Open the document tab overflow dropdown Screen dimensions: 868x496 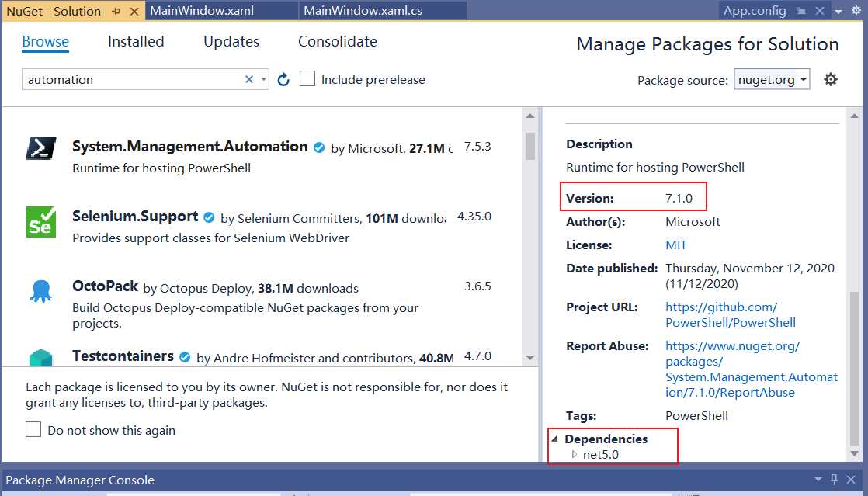[x=838, y=12]
